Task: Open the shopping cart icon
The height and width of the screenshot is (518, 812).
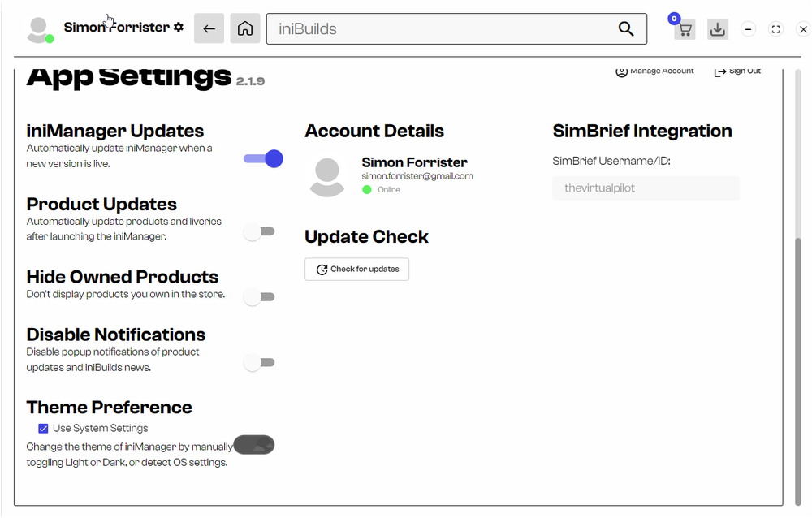Action: click(685, 29)
